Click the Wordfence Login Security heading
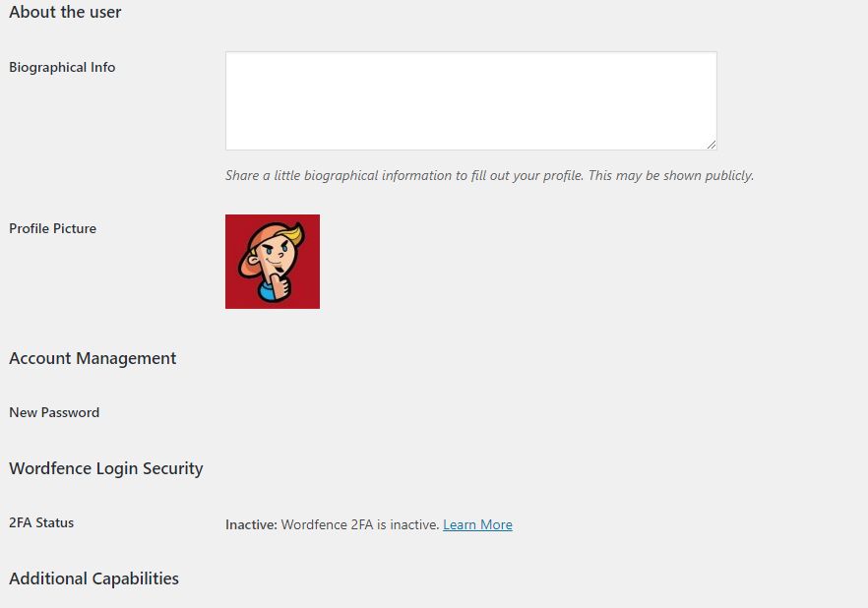 point(106,468)
